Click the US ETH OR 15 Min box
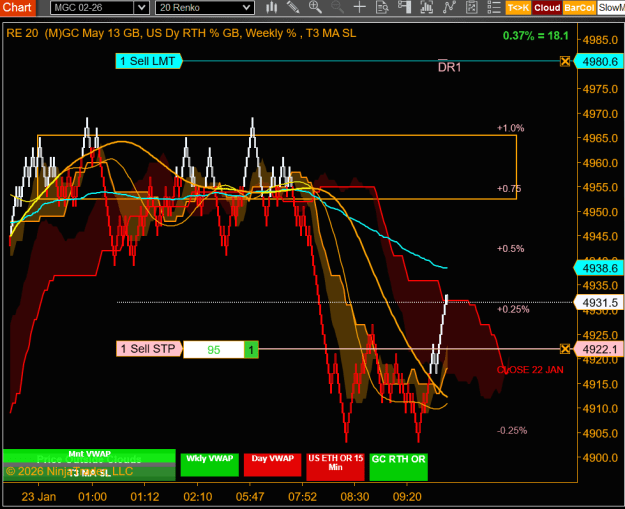 (x=336, y=467)
